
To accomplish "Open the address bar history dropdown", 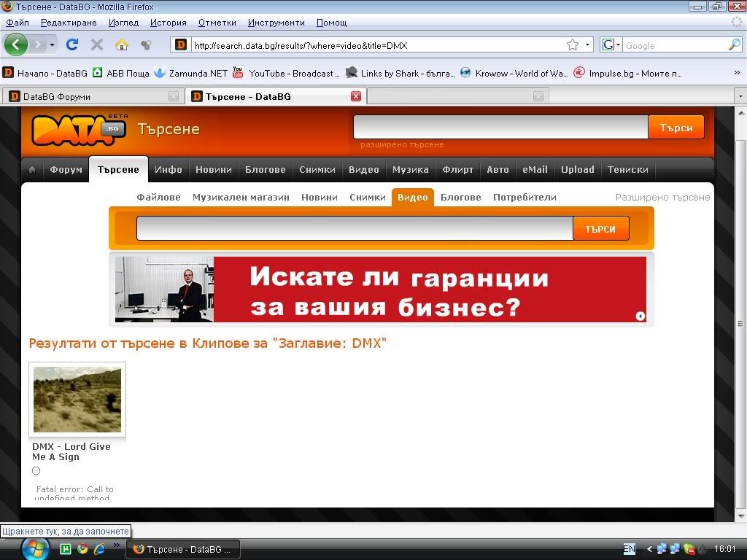I will [587, 44].
